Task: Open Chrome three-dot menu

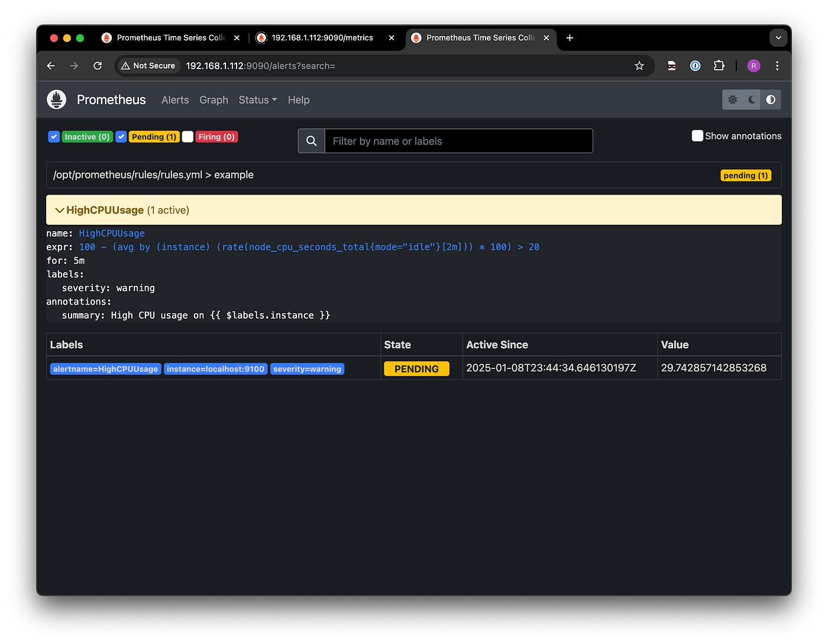Action: 777,66
